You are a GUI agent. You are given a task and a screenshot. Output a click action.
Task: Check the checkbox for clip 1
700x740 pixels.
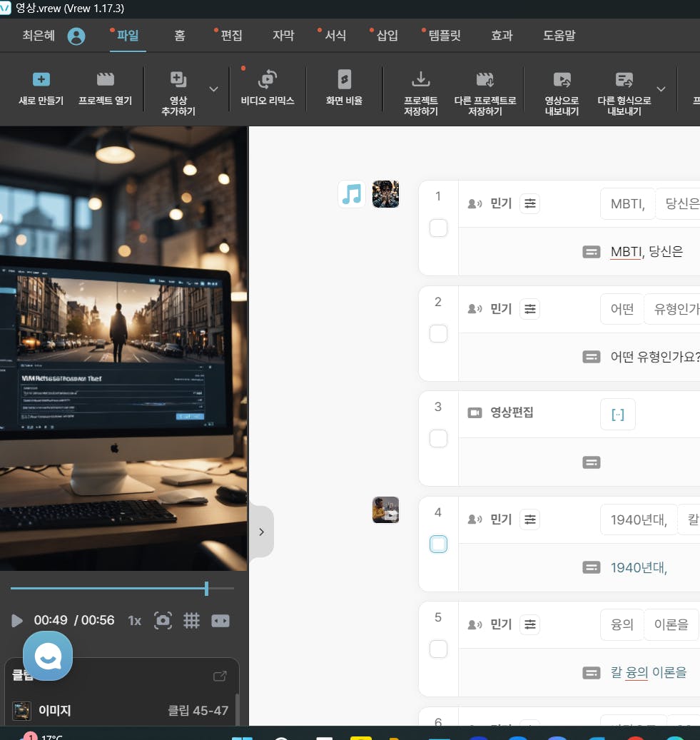tap(438, 228)
